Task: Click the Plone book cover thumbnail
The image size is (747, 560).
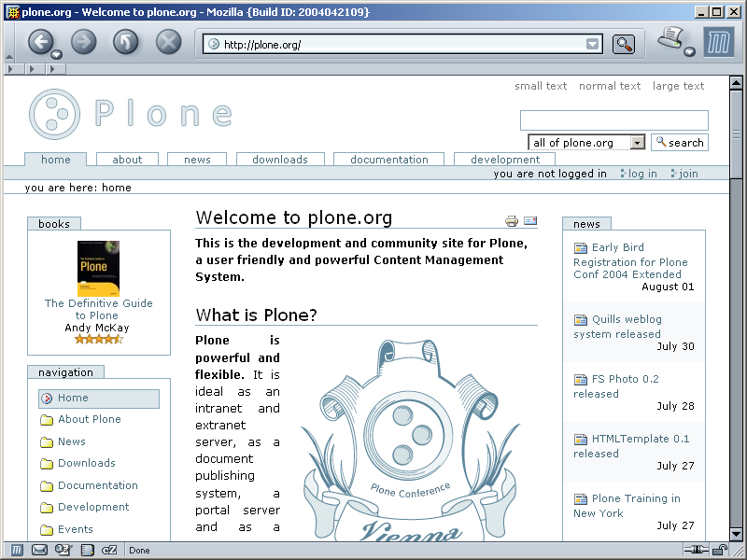Action: [x=99, y=269]
